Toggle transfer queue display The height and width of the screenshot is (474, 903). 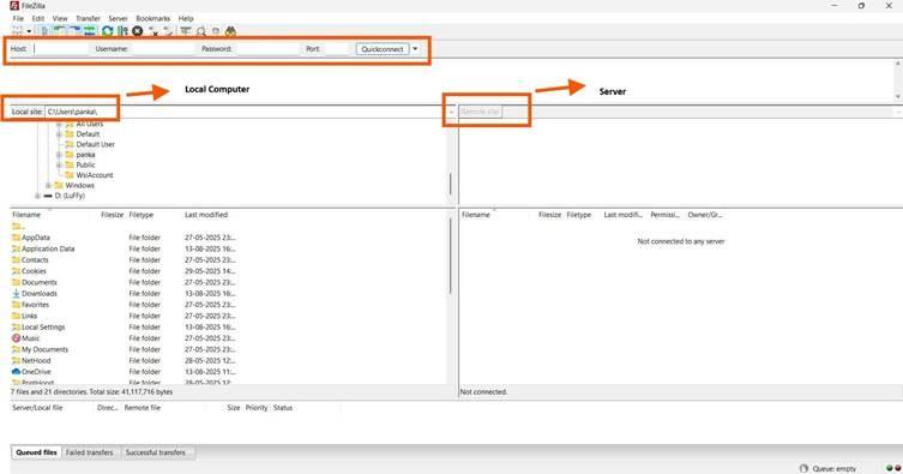[88, 31]
